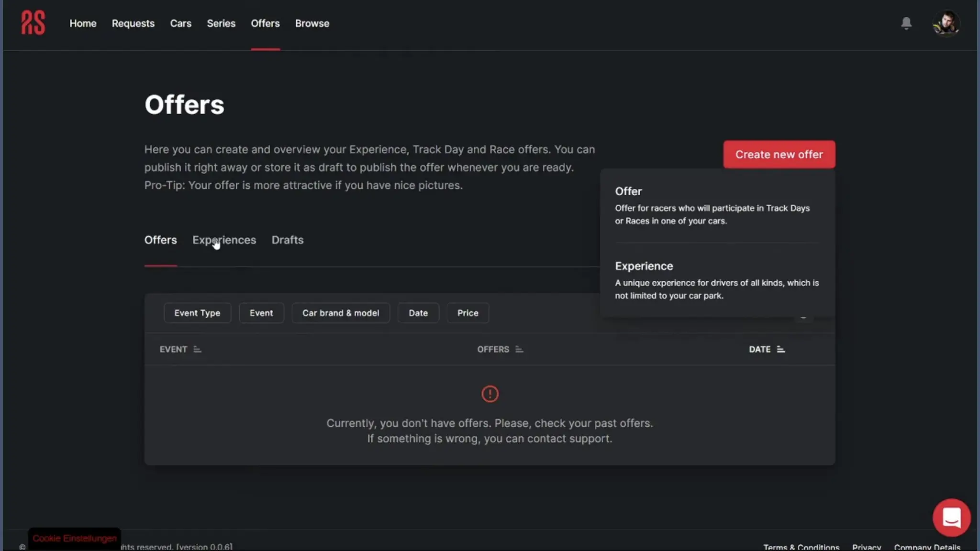Sort by EVENT column icon
Screen dimensions: 980x551
tap(197, 350)
